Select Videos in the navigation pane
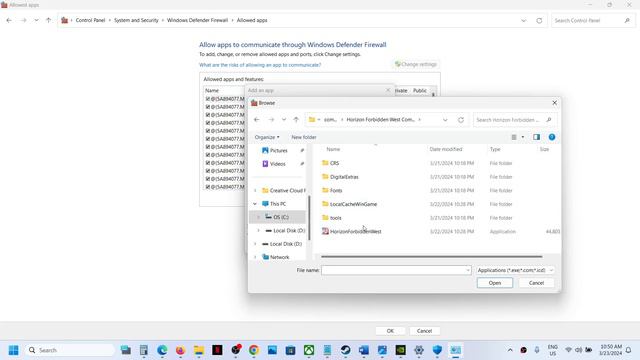 tap(278, 164)
